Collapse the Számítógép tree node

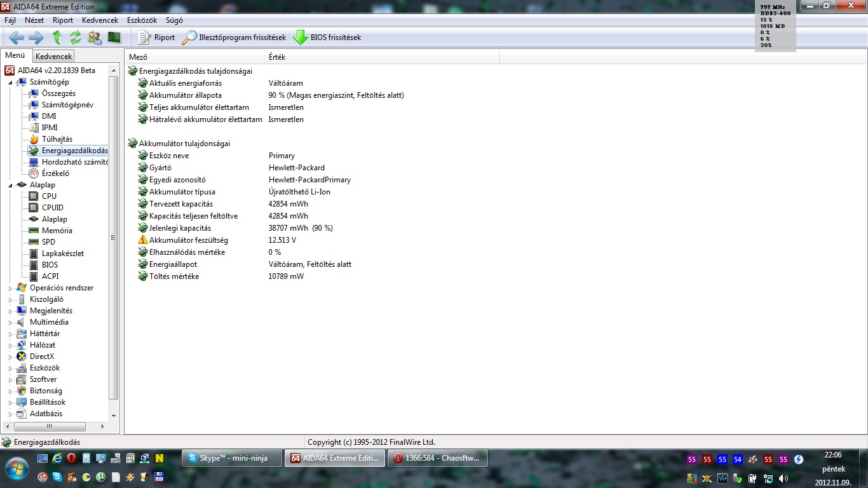point(10,82)
